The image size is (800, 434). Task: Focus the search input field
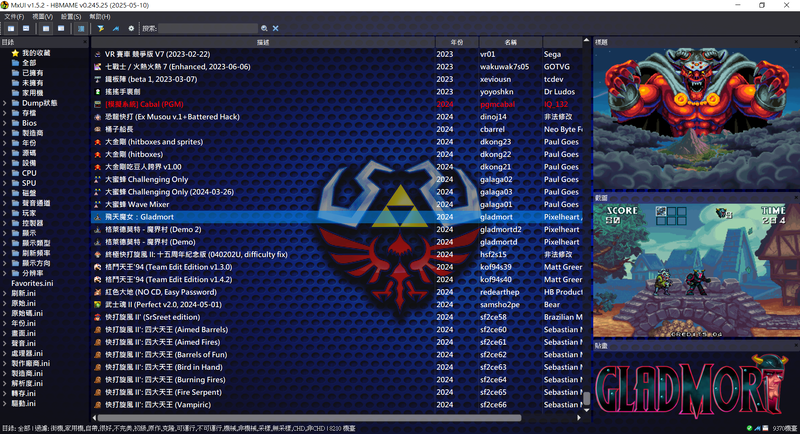pos(208,29)
